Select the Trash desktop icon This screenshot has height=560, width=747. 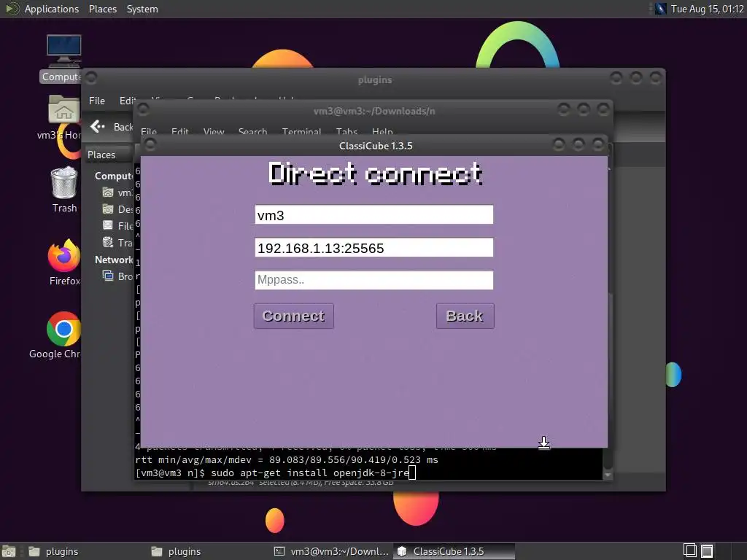click(64, 190)
